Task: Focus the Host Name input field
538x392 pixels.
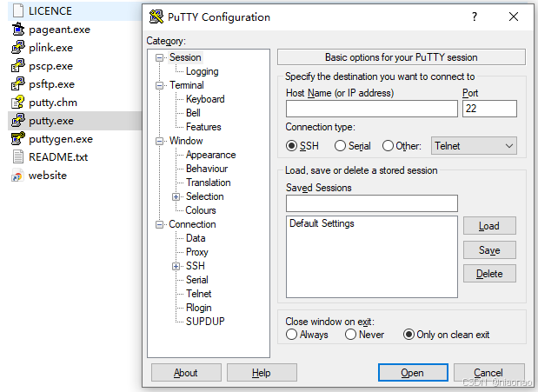Action: click(372, 109)
